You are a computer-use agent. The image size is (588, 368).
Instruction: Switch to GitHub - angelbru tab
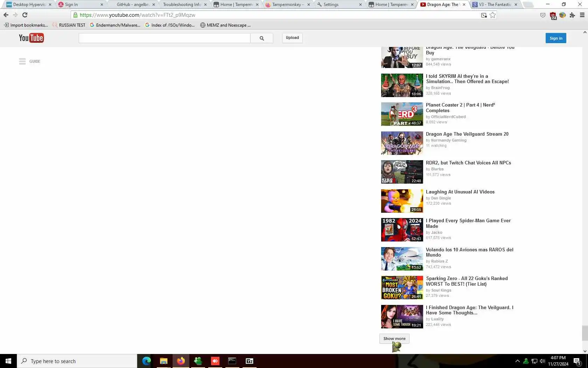(133, 5)
